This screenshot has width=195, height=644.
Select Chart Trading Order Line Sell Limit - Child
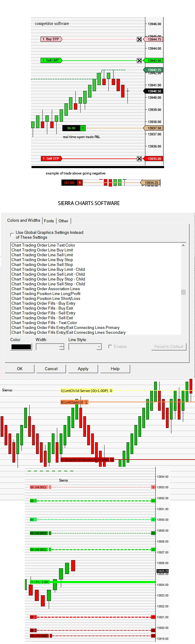48,274
